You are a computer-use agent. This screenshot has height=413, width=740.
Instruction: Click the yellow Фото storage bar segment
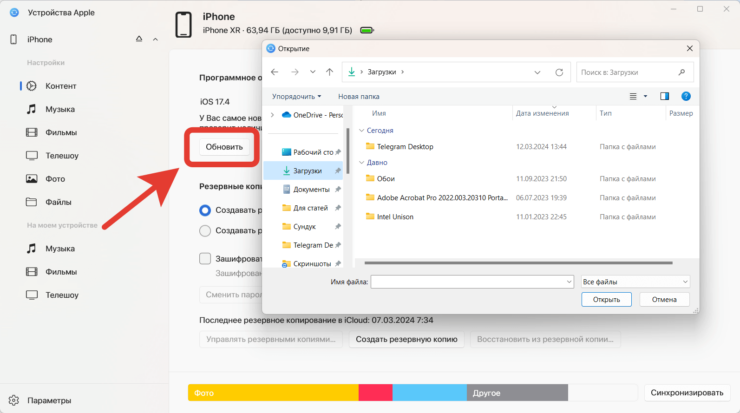[x=272, y=393]
